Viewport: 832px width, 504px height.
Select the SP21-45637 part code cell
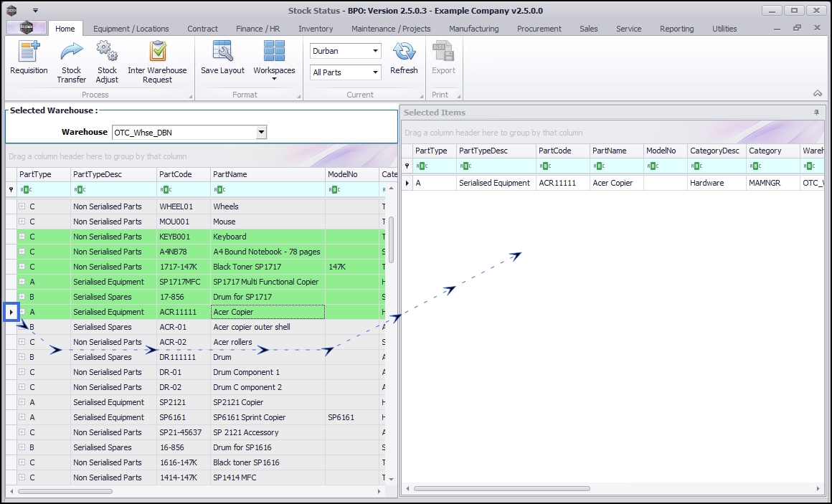pyautogui.click(x=183, y=432)
